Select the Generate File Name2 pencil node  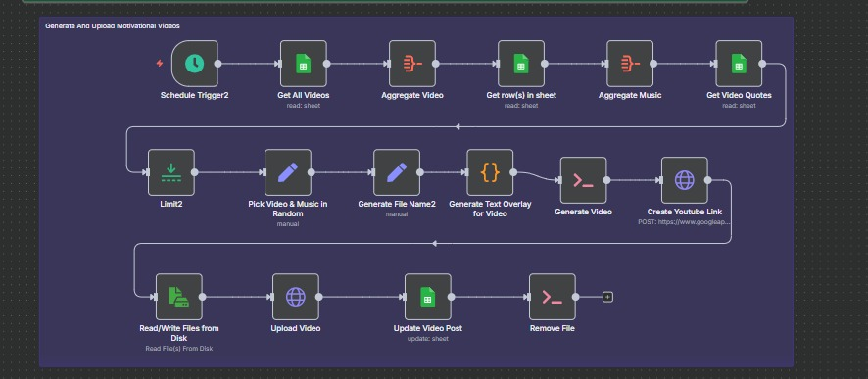point(397,172)
